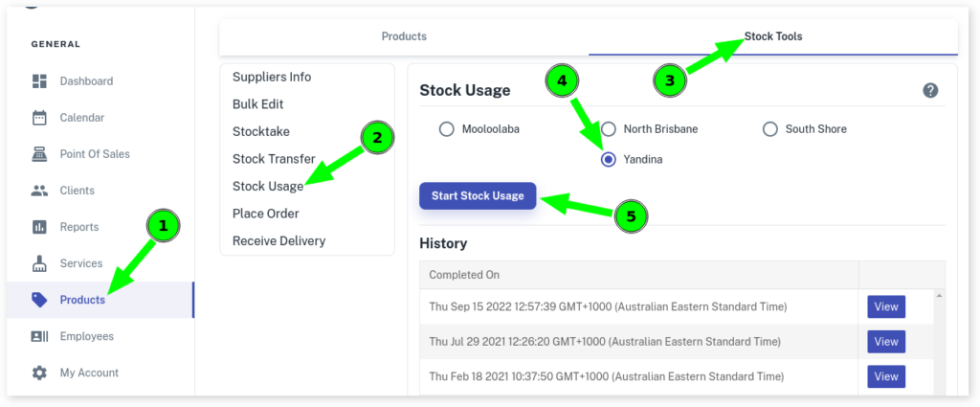
Task: Click the Reports chart icon
Action: [x=39, y=227]
